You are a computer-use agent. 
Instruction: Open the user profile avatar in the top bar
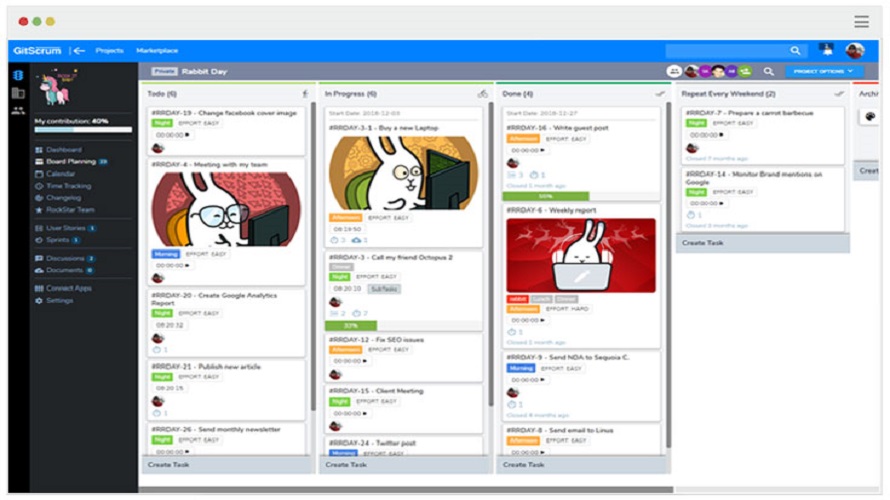[855, 51]
